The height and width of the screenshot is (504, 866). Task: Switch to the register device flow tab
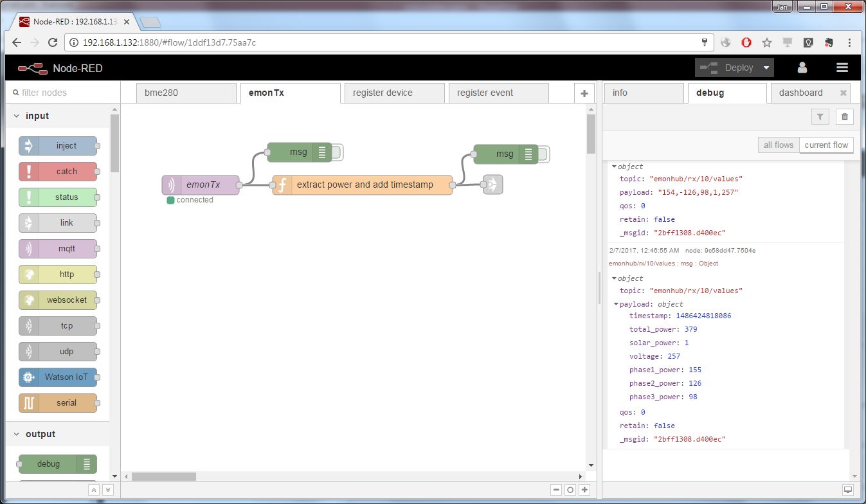394,93
